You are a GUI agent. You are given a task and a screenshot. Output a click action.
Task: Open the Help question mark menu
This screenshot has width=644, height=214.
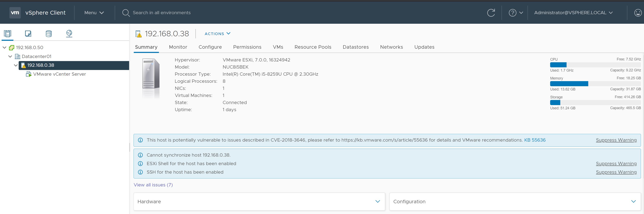(x=512, y=13)
